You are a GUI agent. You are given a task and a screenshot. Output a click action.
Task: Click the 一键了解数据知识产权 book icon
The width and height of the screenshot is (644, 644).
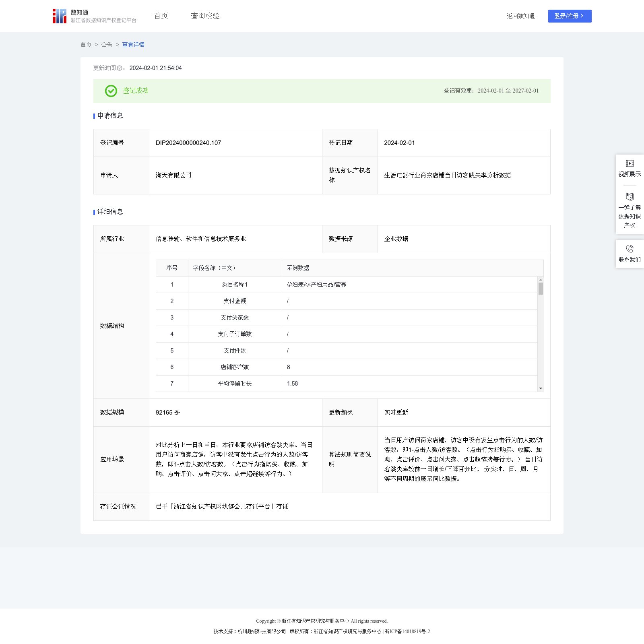(630, 196)
